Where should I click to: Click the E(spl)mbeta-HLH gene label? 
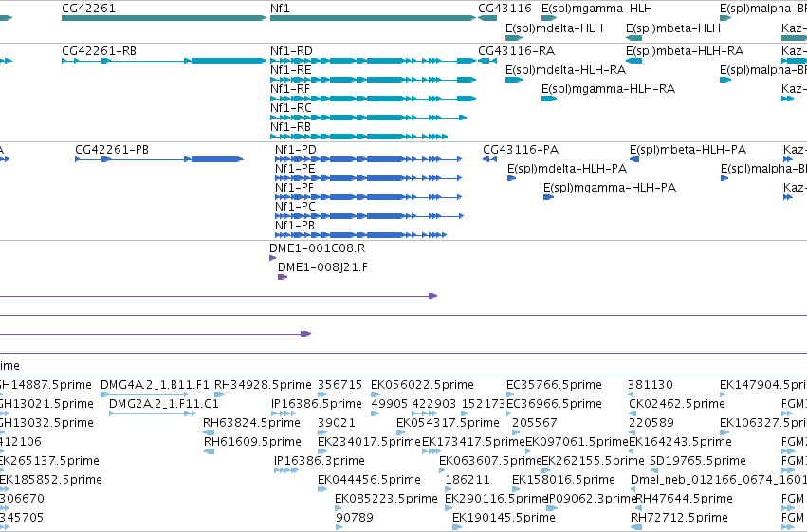pos(673,28)
